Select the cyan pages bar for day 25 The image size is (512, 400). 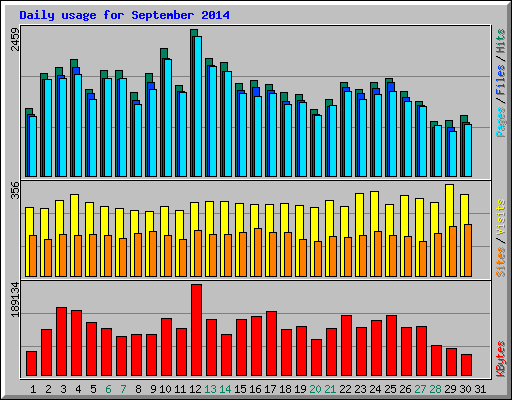(393, 134)
